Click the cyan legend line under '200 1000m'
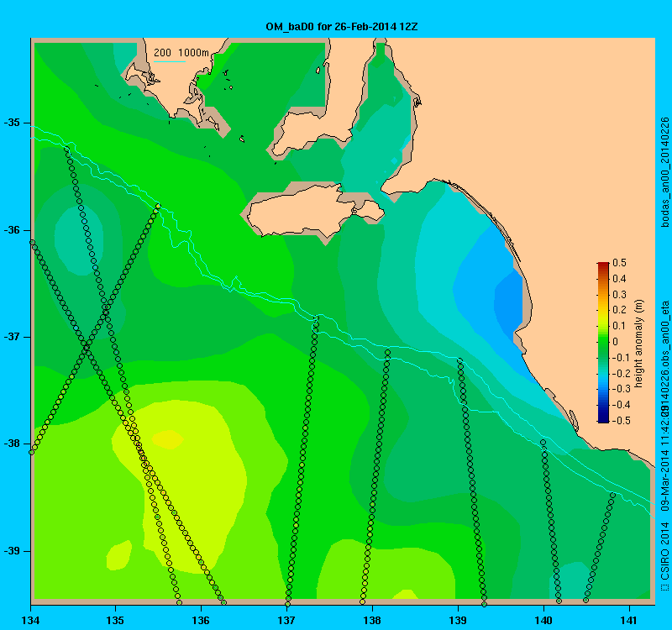672x630 pixels. point(170,61)
